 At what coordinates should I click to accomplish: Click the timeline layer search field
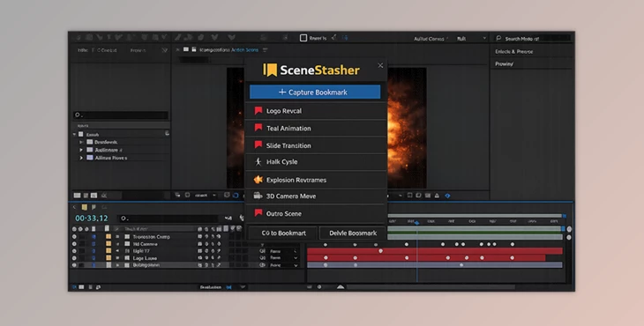pos(168,219)
